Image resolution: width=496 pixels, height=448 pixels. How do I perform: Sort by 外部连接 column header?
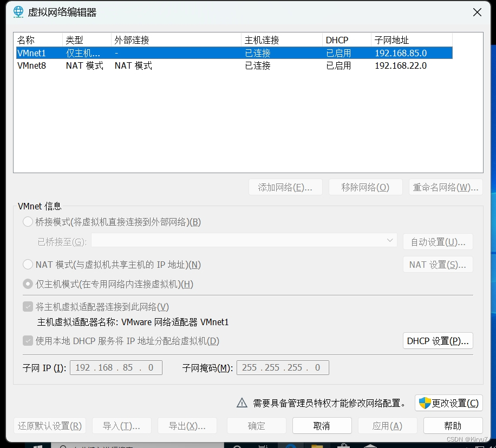click(x=176, y=40)
